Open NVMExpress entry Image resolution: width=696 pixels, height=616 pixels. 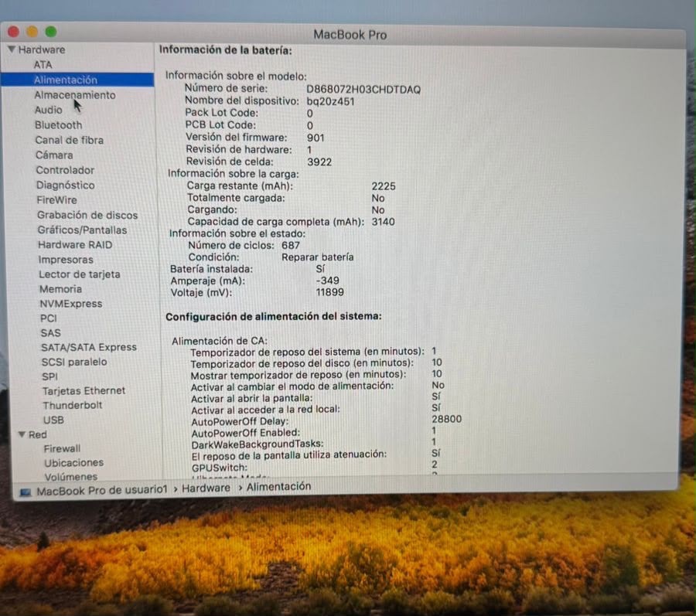click(x=71, y=304)
